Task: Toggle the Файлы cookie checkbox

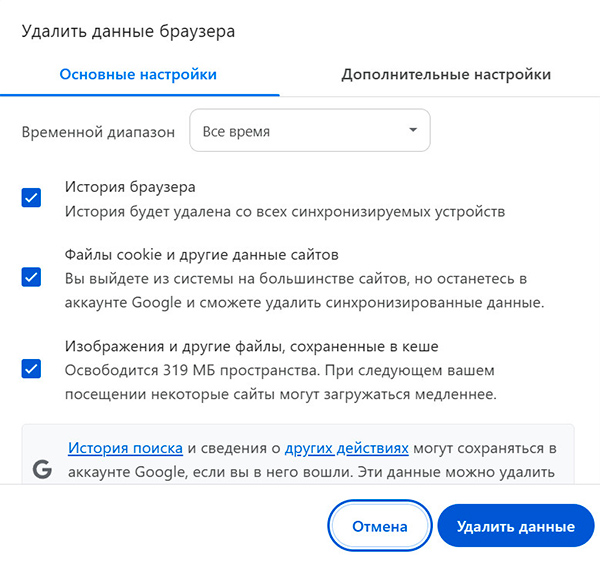Action: pos(31,277)
